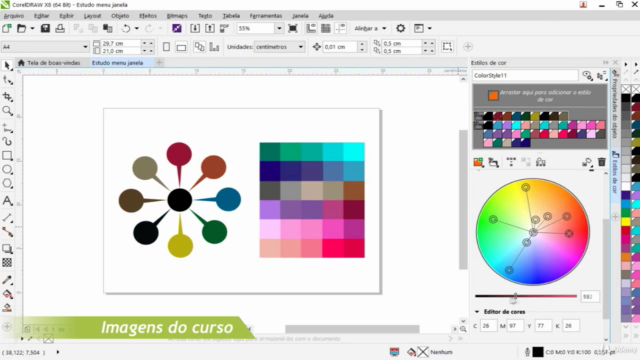Close the Estilos de cor docker
Screen dimensions: 640x360
coord(616,62)
